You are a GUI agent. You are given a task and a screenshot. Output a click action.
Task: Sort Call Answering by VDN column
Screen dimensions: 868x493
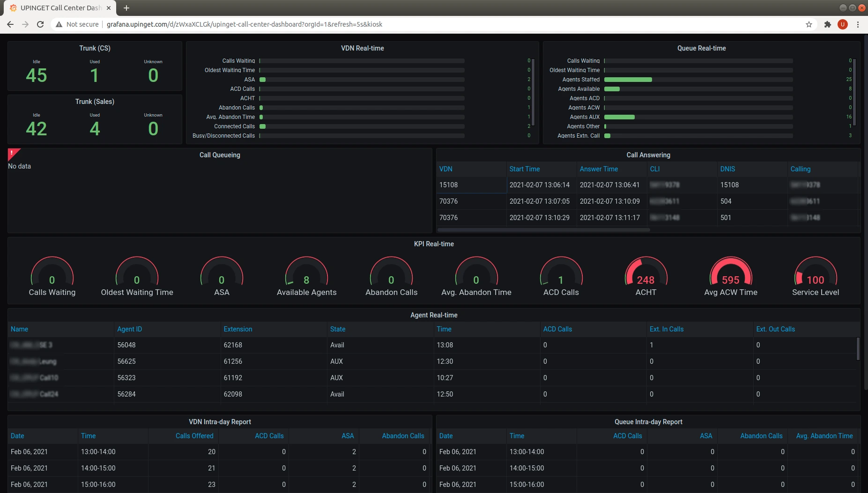pyautogui.click(x=445, y=169)
